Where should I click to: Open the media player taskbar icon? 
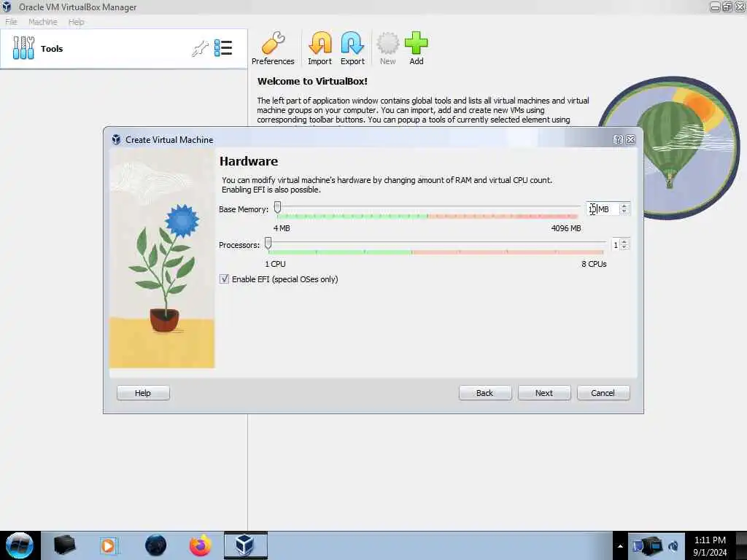click(x=108, y=545)
